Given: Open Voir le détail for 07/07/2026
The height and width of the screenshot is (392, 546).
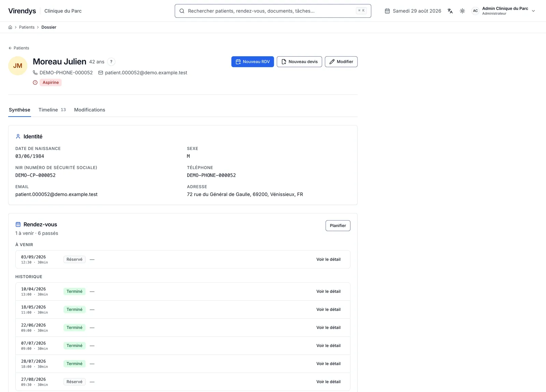Looking at the screenshot, I should tap(328, 346).
